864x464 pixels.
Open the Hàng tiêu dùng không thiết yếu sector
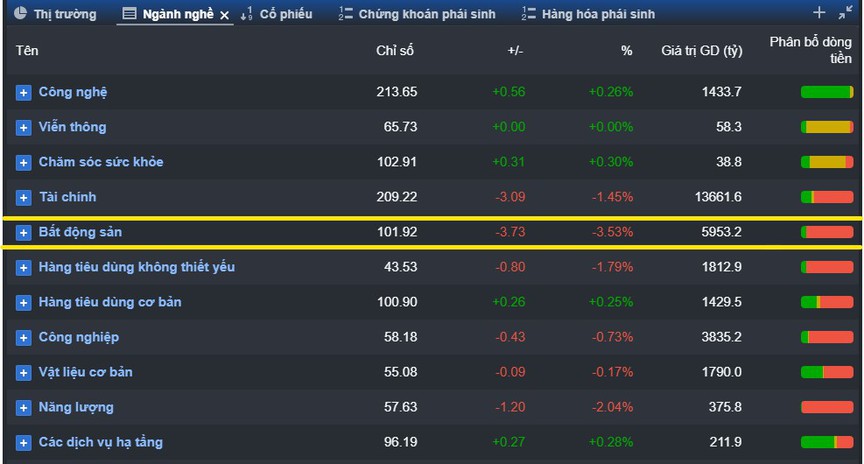point(137,267)
